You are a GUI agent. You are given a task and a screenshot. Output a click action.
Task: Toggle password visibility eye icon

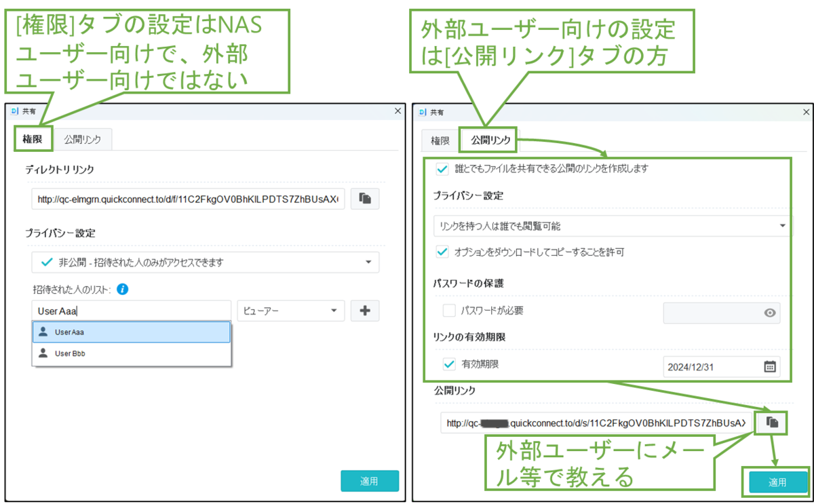(770, 313)
